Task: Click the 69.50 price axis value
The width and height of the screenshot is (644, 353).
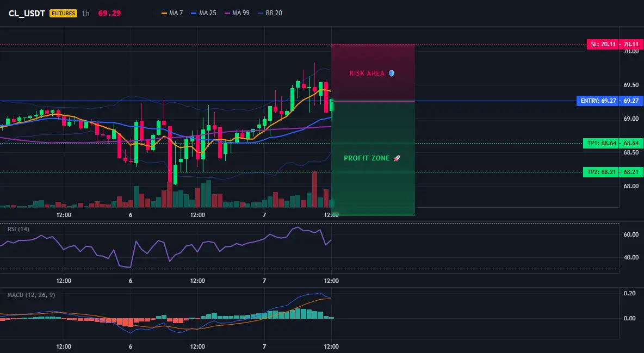Action: coord(631,85)
